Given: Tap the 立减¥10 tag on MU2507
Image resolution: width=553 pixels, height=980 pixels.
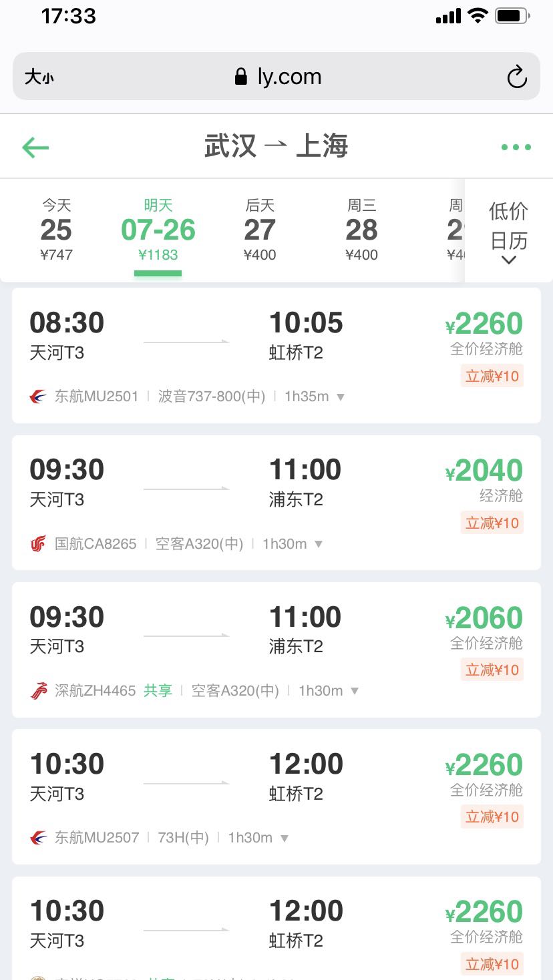Looking at the screenshot, I should click(492, 816).
